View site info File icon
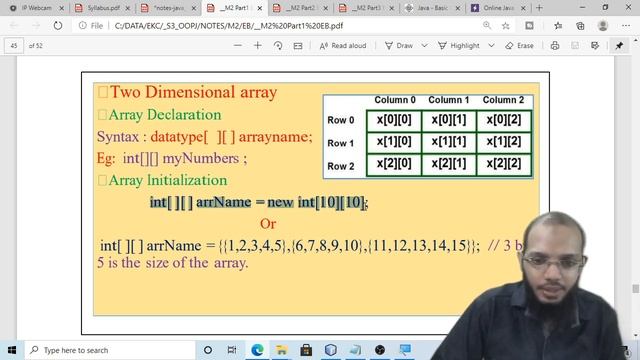 [x=91, y=26]
